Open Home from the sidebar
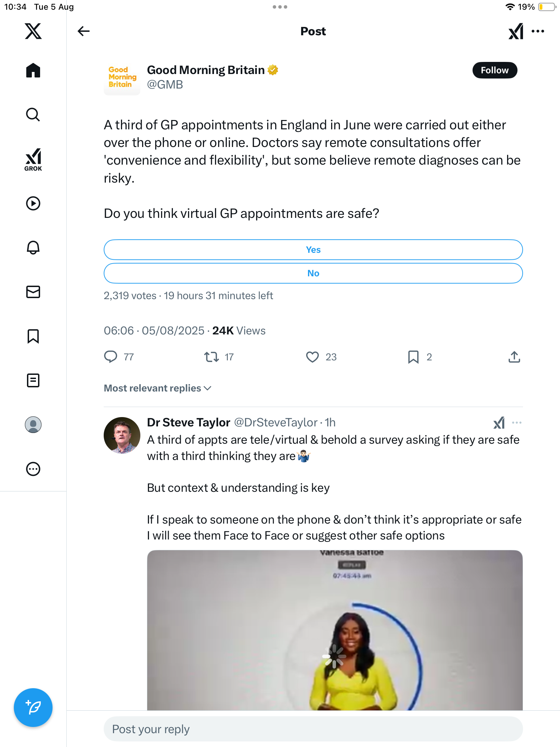The image size is (560, 747). pos(33,71)
